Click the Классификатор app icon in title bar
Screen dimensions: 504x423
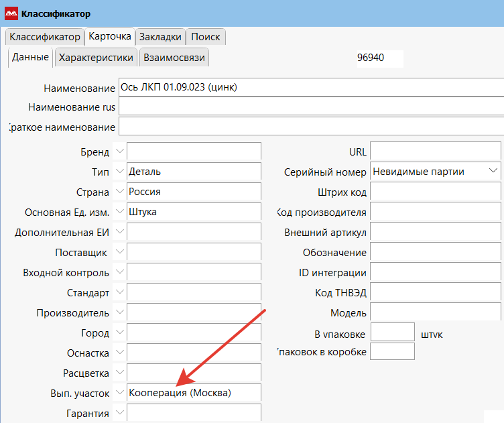pyautogui.click(x=11, y=13)
